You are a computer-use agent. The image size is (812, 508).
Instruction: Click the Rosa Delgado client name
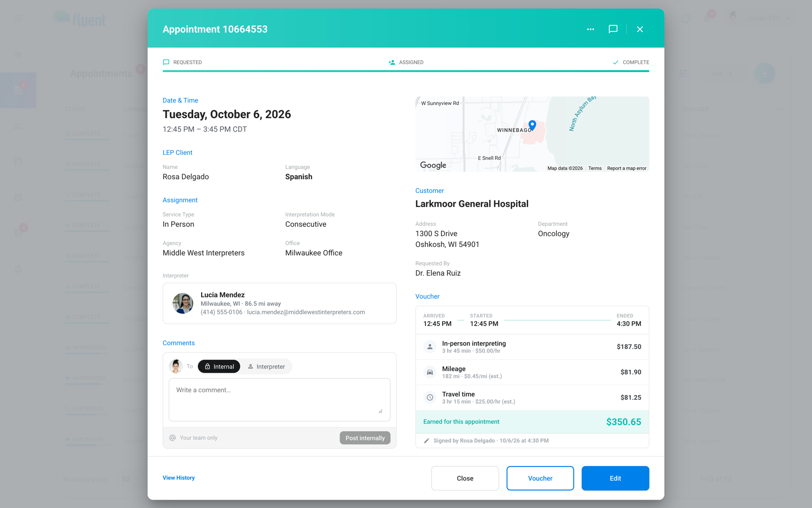(x=186, y=177)
